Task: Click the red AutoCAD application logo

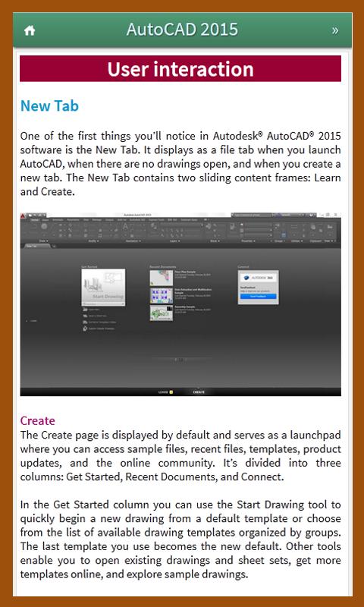Action: coord(24,215)
